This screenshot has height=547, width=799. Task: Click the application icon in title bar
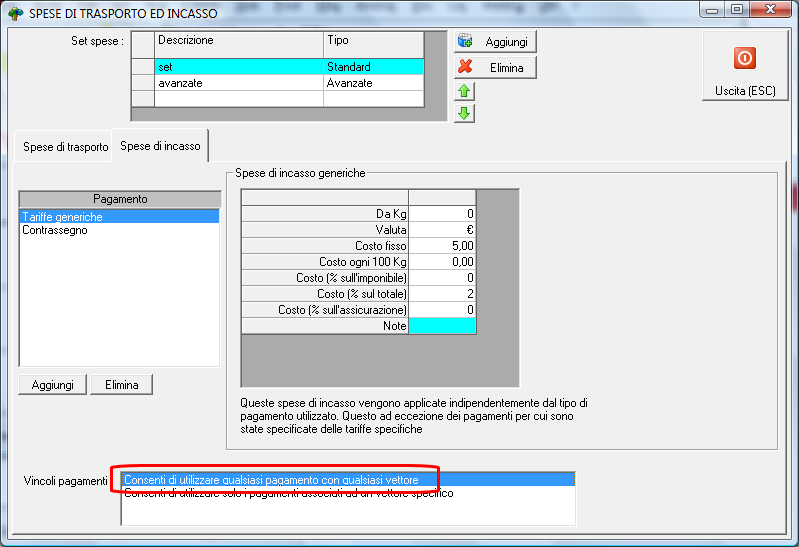click(x=16, y=13)
